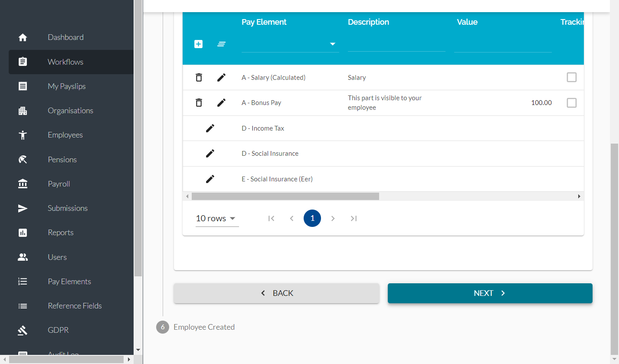
Task: Click the Organisations building icon
Action: click(x=23, y=111)
